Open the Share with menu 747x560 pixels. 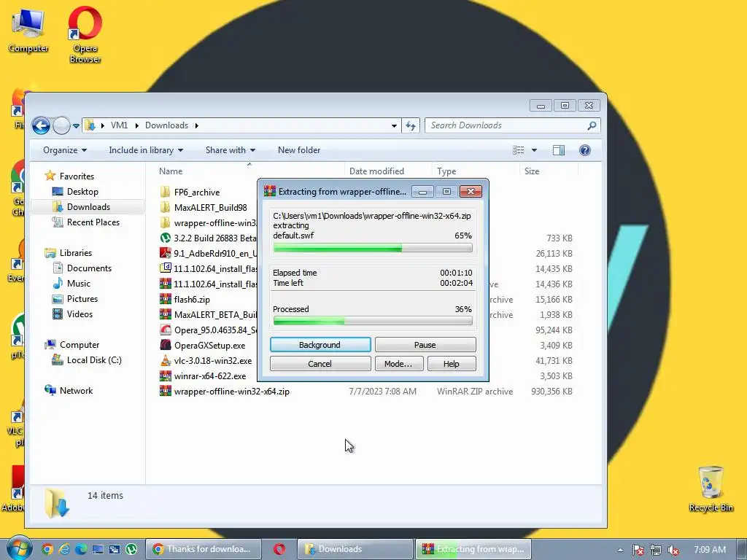click(x=230, y=150)
